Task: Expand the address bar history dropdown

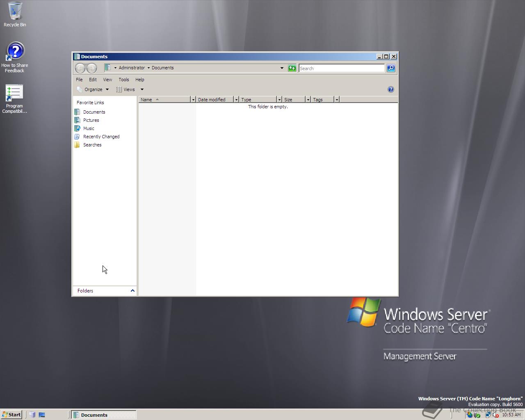Action: pos(282,68)
